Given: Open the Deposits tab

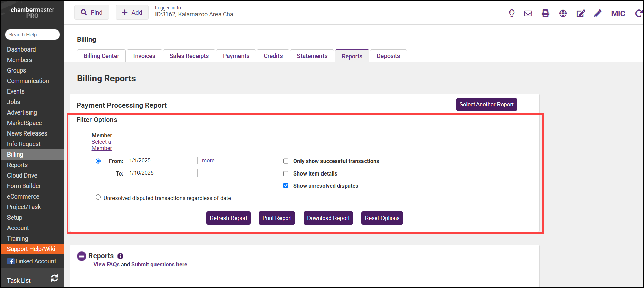Looking at the screenshot, I should point(388,56).
